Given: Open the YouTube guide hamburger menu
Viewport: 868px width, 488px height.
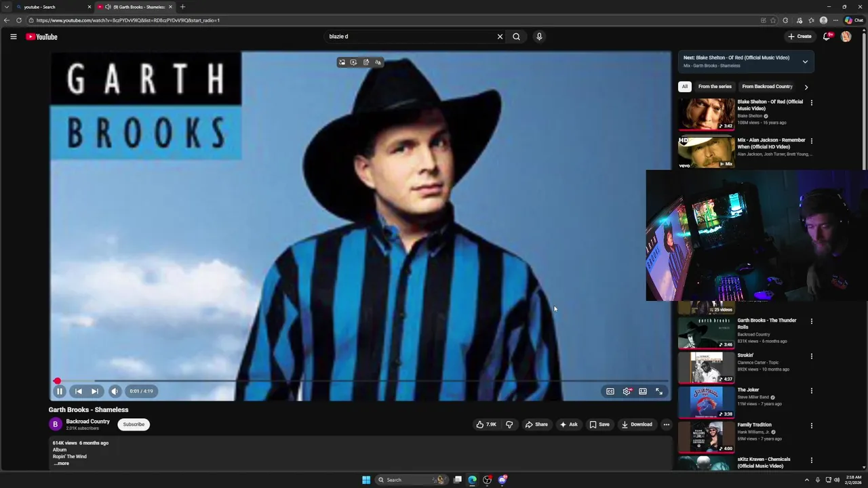Looking at the screenshot, I should pos(13,37).
